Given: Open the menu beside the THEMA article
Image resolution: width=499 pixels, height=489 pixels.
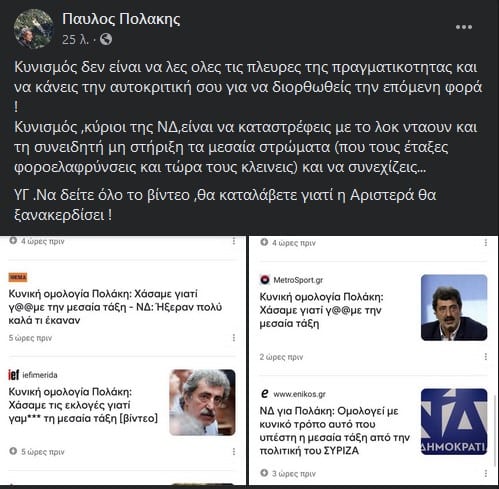Looking at the screenshot, I should coord(234,338).
